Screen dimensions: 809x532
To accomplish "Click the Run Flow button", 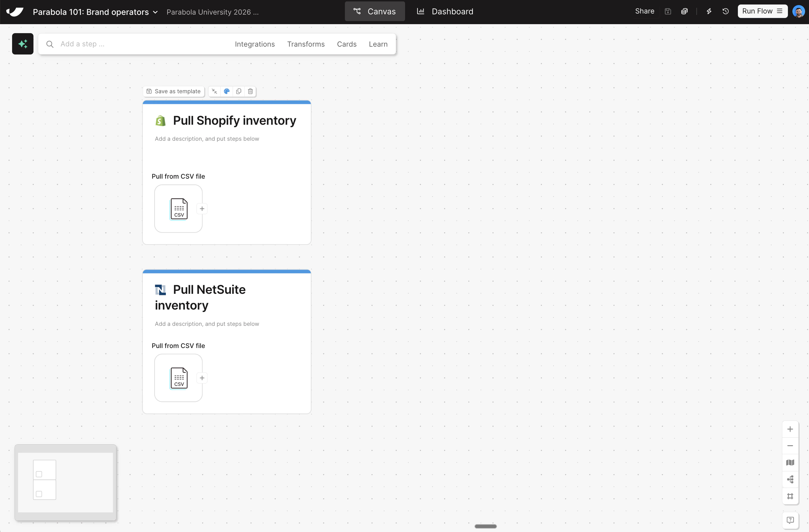I will click(762, 11).
